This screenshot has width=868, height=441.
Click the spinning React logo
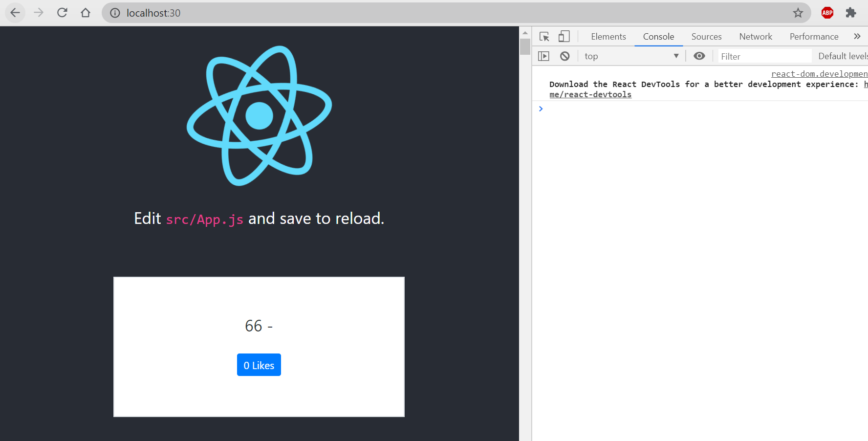[259, 116]
